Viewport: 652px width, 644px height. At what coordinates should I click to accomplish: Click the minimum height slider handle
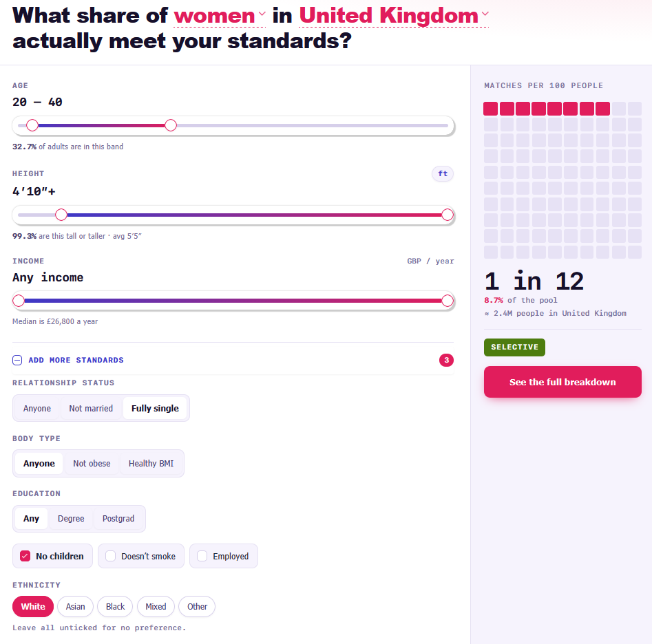[x=61, y=215]
